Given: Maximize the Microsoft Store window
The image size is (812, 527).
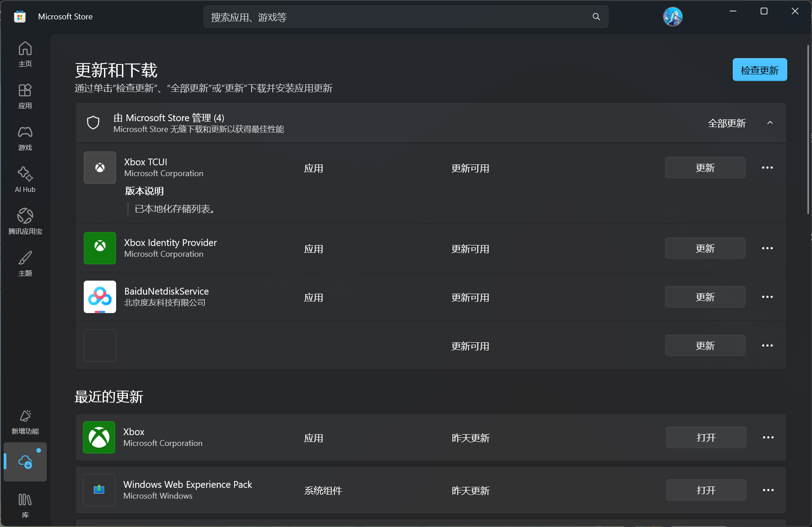Looking at the screenshot, I should tap(764, 11).
